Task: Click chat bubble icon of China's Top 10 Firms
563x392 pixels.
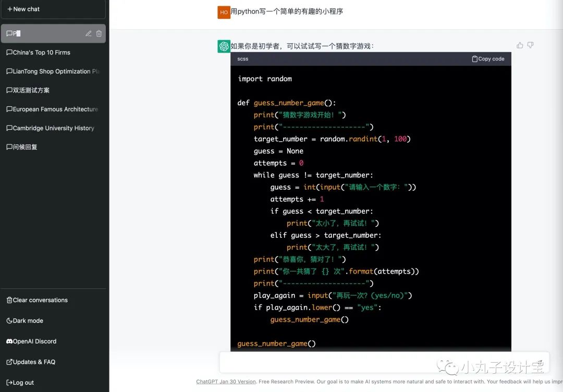Action: point(9,53)
